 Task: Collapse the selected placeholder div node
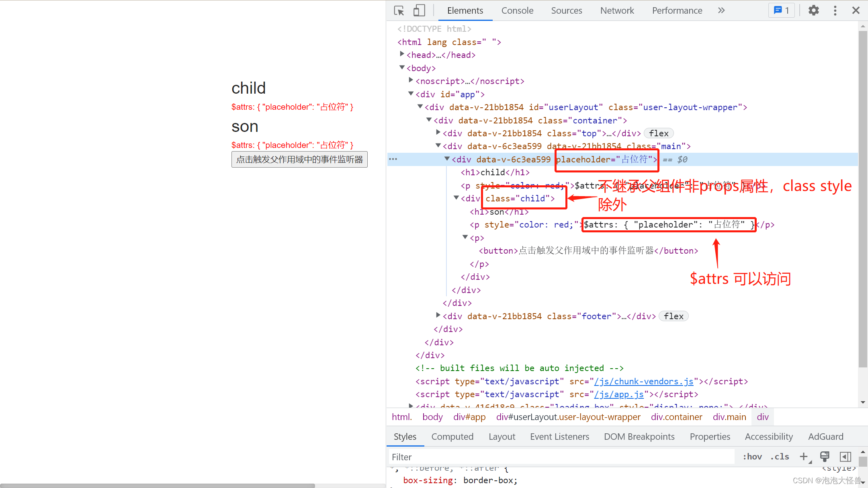pos(447,159)
